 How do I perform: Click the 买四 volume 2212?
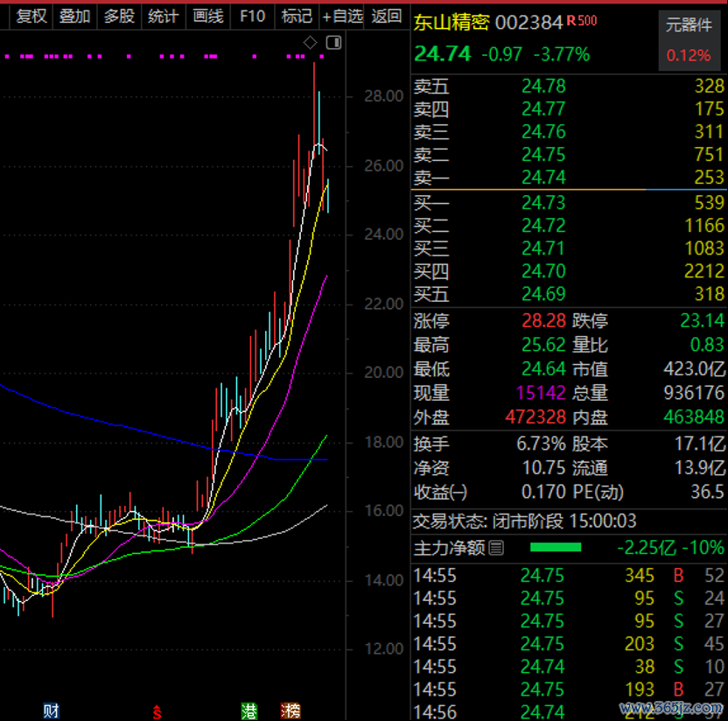[x=704, y=270]
